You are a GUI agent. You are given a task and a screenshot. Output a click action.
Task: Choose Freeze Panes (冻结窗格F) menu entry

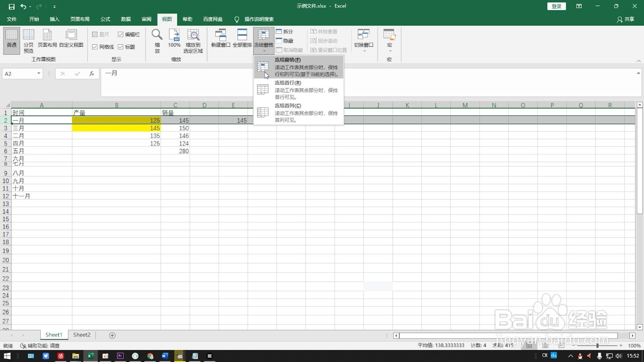coord(299,67)
